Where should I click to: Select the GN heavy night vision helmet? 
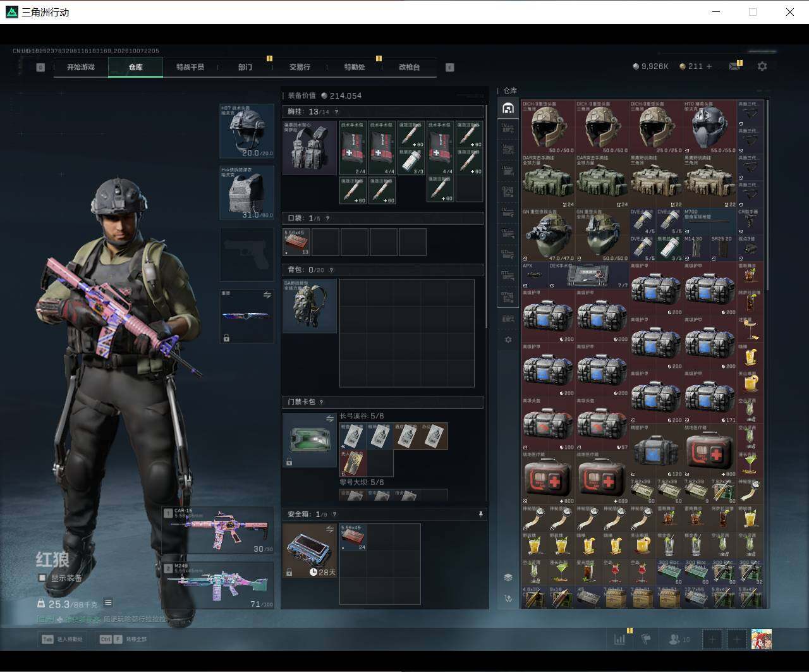pos(548,235)
